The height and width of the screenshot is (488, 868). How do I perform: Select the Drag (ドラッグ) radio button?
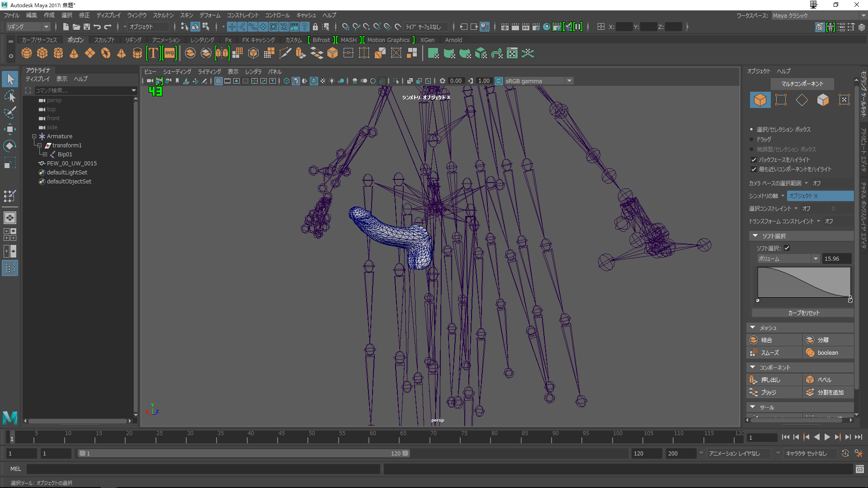click(752, 139)
